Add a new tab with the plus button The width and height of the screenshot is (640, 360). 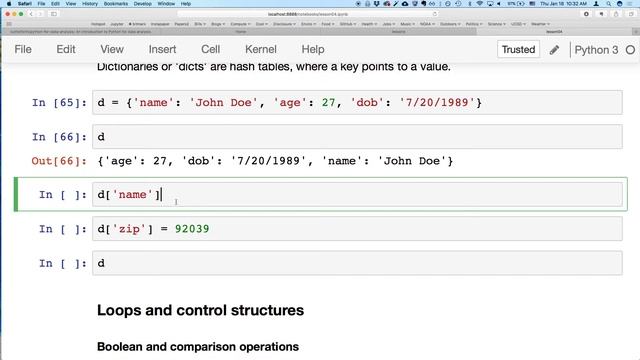(636, 31)
